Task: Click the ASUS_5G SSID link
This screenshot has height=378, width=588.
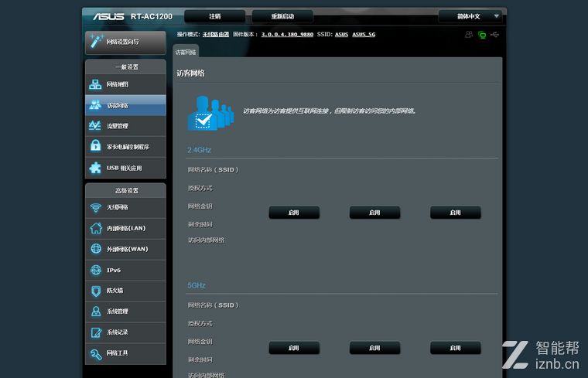Action: (x=364, y=35)
